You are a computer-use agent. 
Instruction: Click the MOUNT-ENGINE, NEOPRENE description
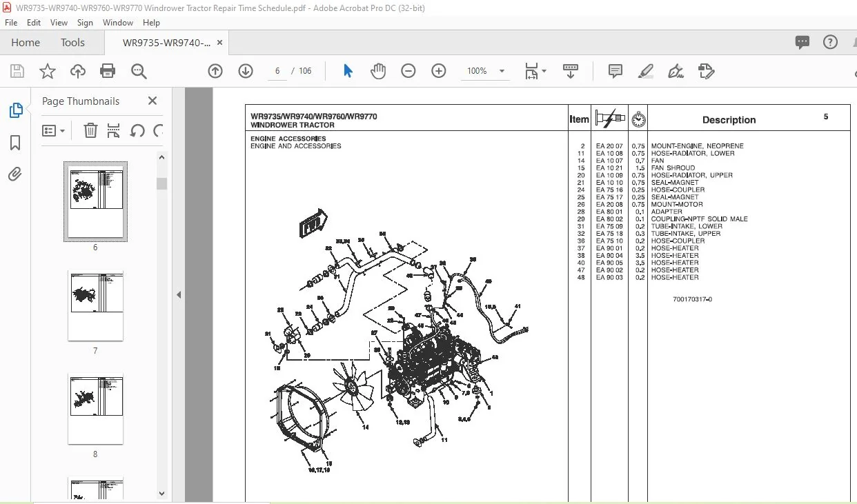coord(698,146)
